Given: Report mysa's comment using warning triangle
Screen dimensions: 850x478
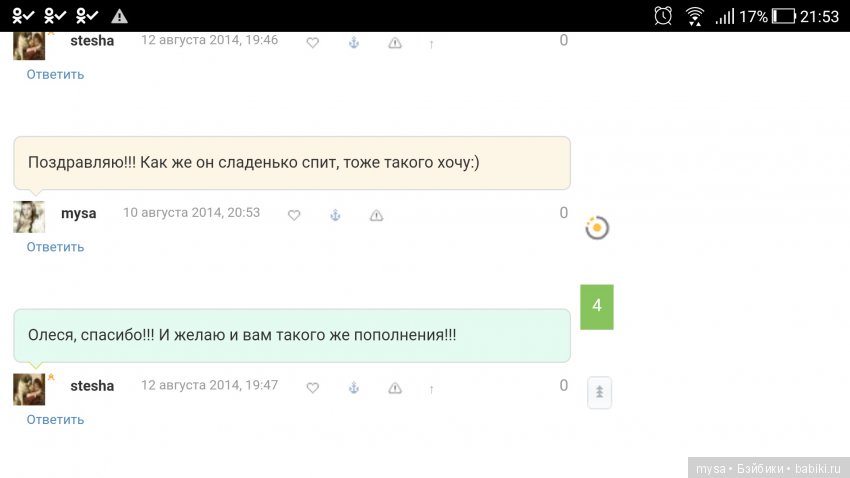Looking at the screenshot, I should point(377,215).
